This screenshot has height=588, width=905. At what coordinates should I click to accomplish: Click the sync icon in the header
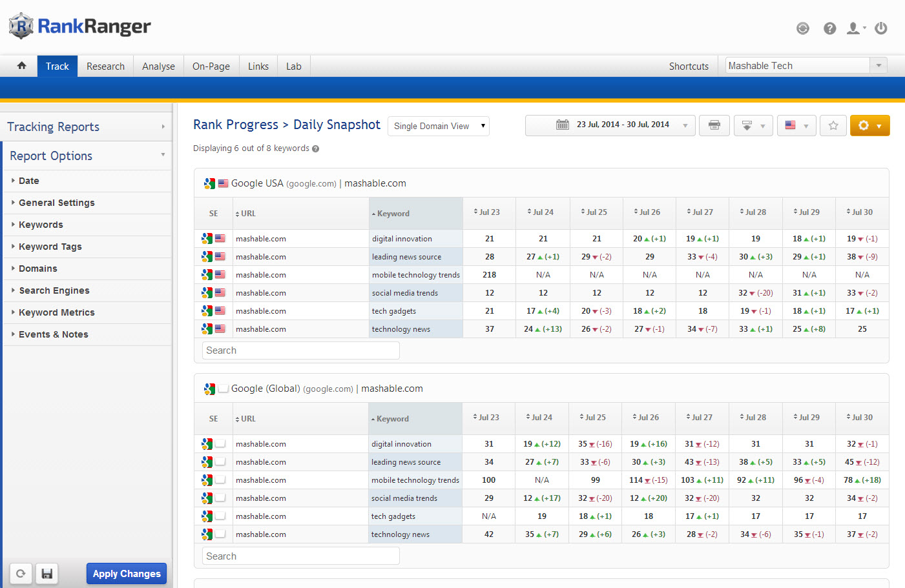tap(802, 28)
